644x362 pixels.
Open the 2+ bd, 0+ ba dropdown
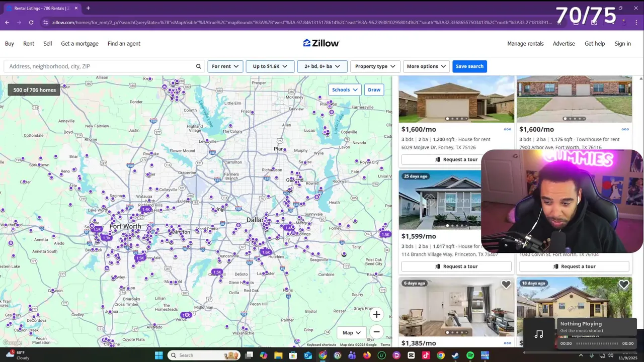tap(322, 66)
